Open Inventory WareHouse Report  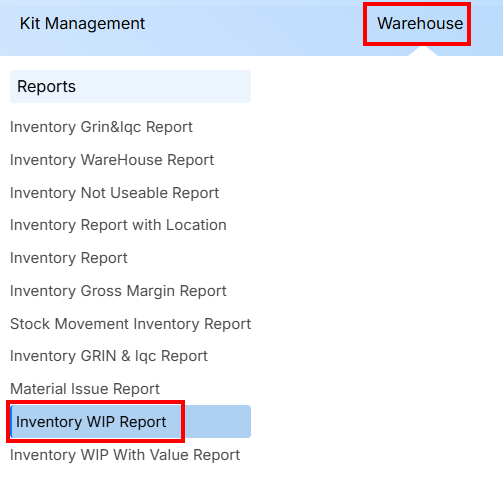click(x=112, y=160)
